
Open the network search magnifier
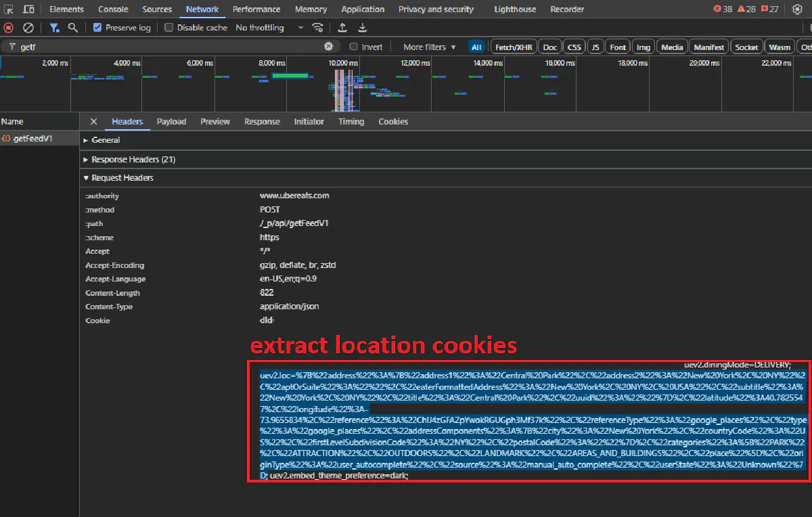click(x=72, y=28)
